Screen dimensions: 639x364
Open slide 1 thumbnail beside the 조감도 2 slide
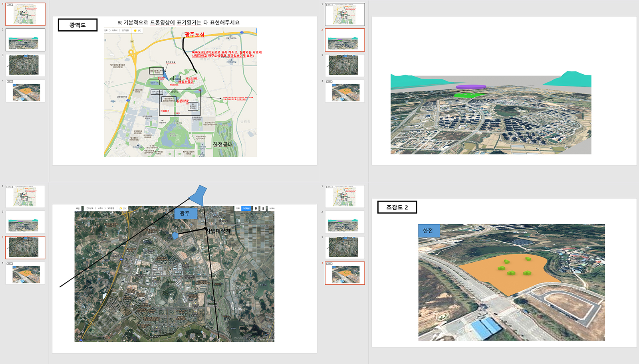[x=345, y=196]
